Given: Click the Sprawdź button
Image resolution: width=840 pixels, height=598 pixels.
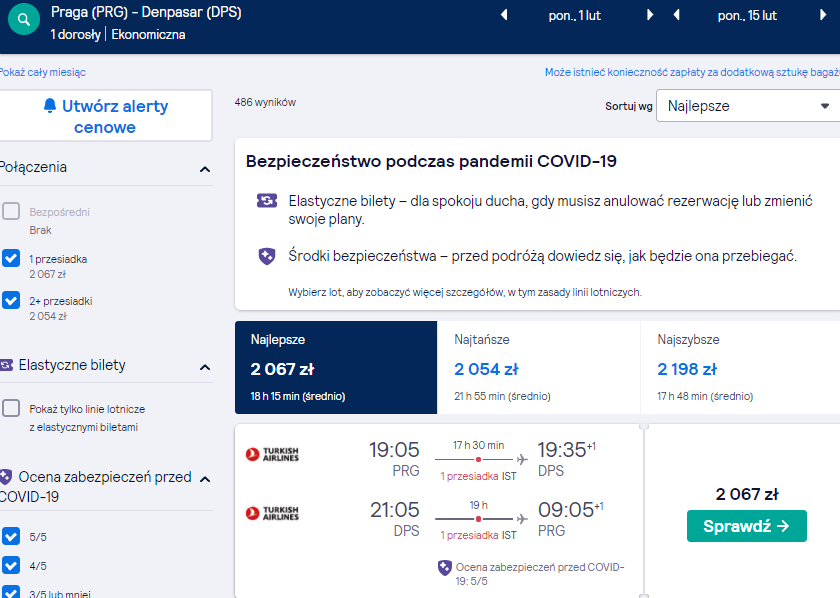Looking at the screenshot, I should [x=747, y=526].
